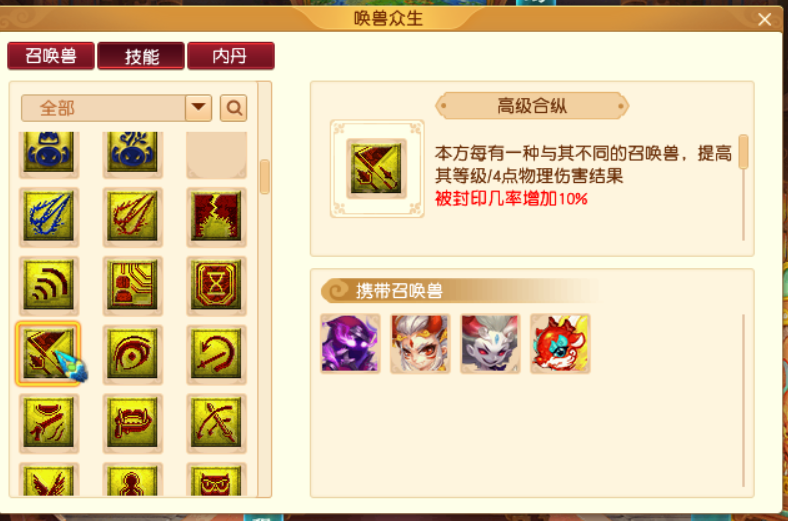788x521 pixels.
Task: Select the circuit pattern skill icon
Action: tap(133, 285)
